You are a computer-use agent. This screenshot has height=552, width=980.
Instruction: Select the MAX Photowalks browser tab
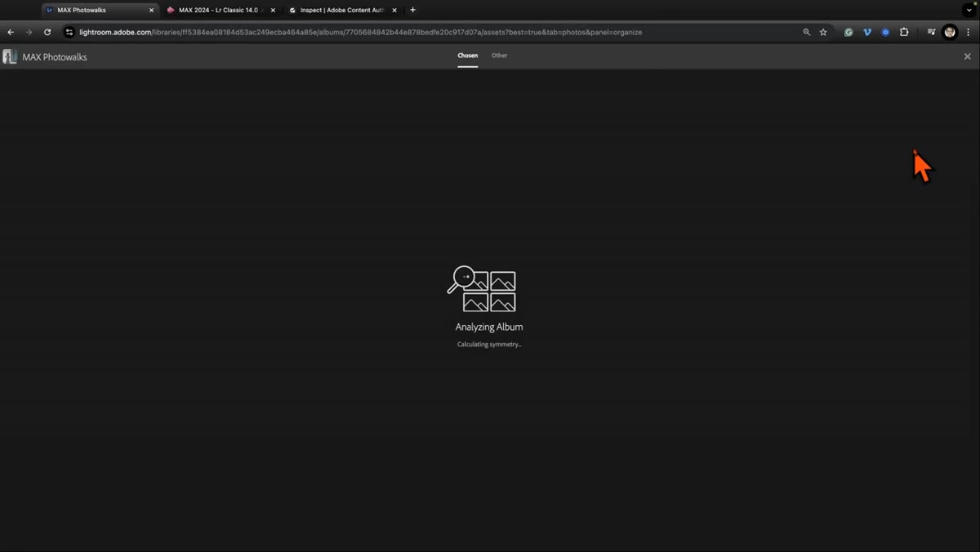pos(100,10)
